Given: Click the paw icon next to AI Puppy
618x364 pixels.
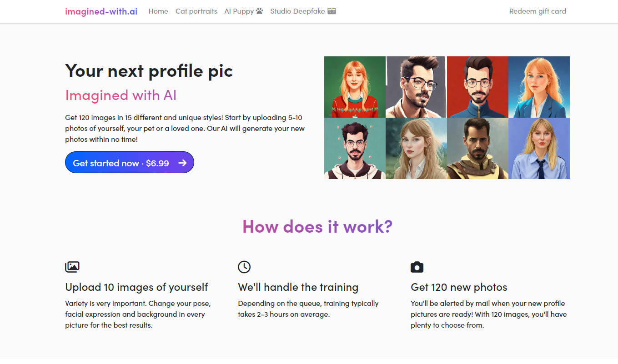Looking at the screenshot, I should click(x=259, y=11).
